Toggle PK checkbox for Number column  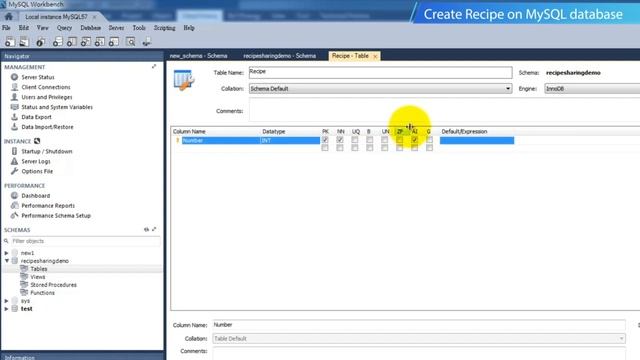[x=325, y=140]
